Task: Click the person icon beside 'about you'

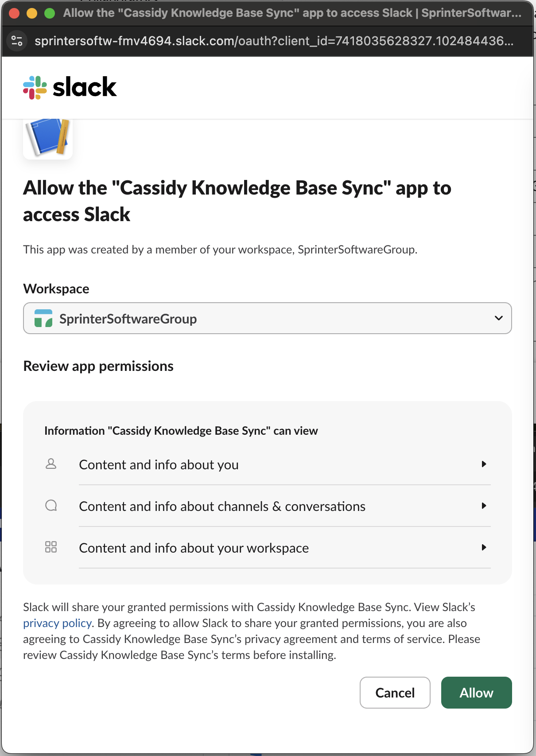Action: click(51, 464)
